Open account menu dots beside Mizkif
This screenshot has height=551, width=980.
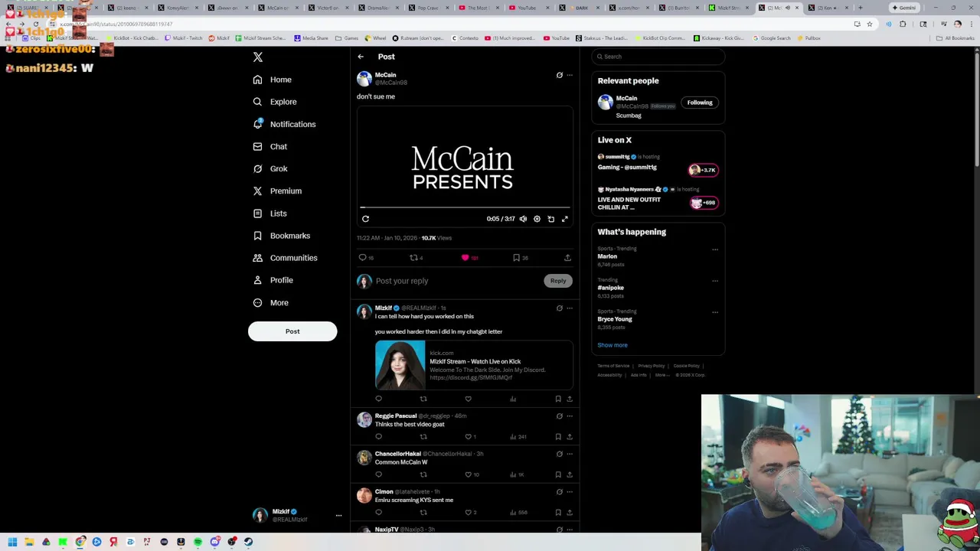[338, 516]
